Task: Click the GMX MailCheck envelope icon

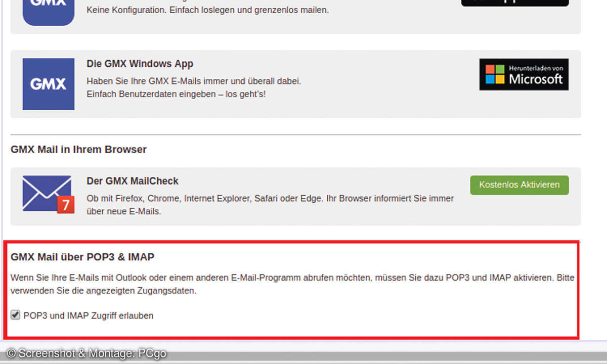Action: tap(49, 194)
